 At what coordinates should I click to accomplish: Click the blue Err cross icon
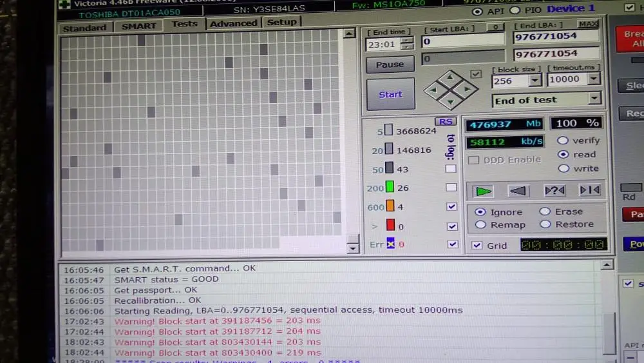click(391, 244)
